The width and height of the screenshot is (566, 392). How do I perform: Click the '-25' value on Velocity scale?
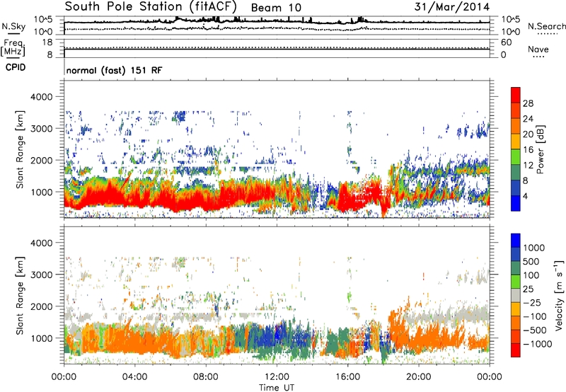[532, 302]
